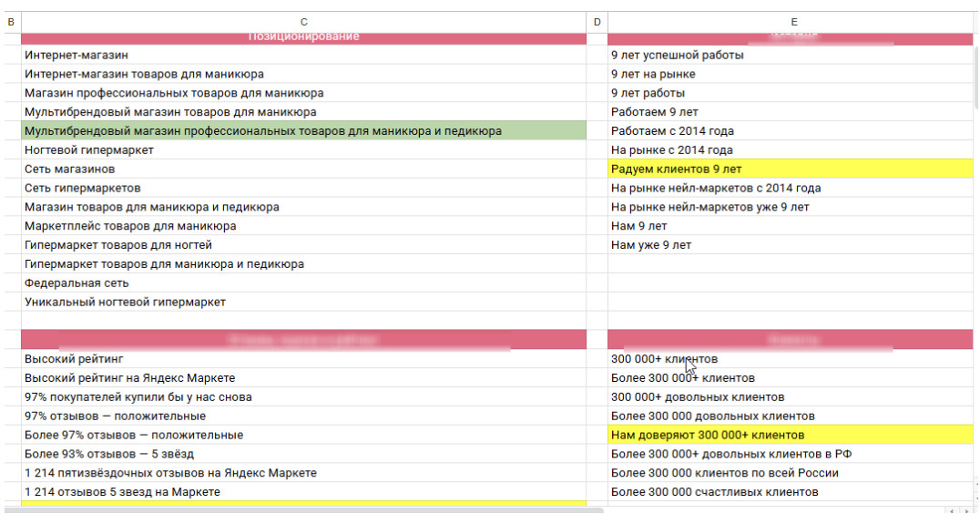980x514 pixels.
Task: Select cell '97% отзывов — положительные'
Action: click(304, 416)
